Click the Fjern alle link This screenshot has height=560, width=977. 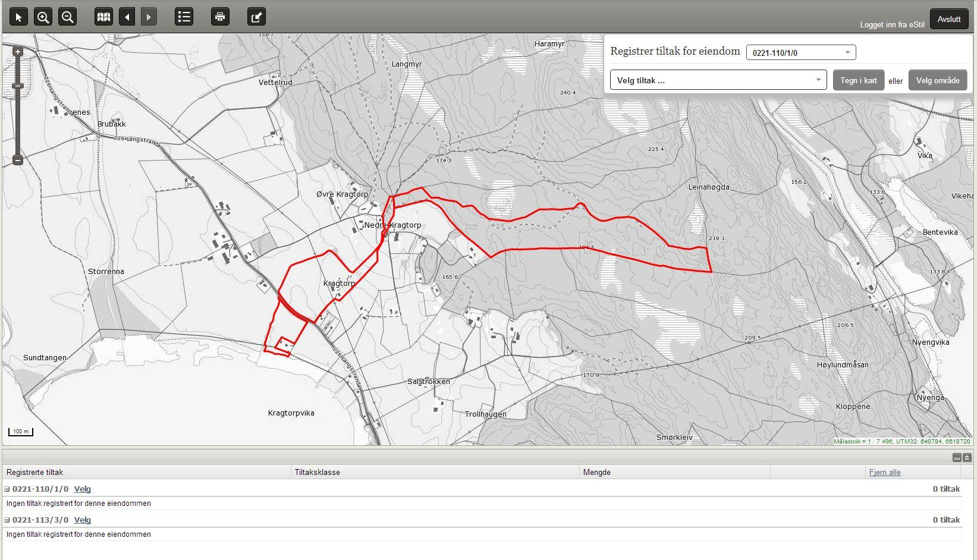click(885, 472)
